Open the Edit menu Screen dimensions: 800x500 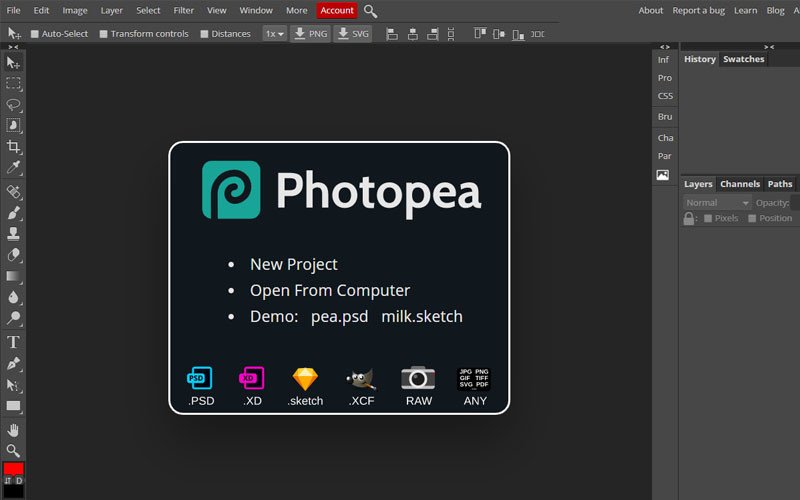41,10
